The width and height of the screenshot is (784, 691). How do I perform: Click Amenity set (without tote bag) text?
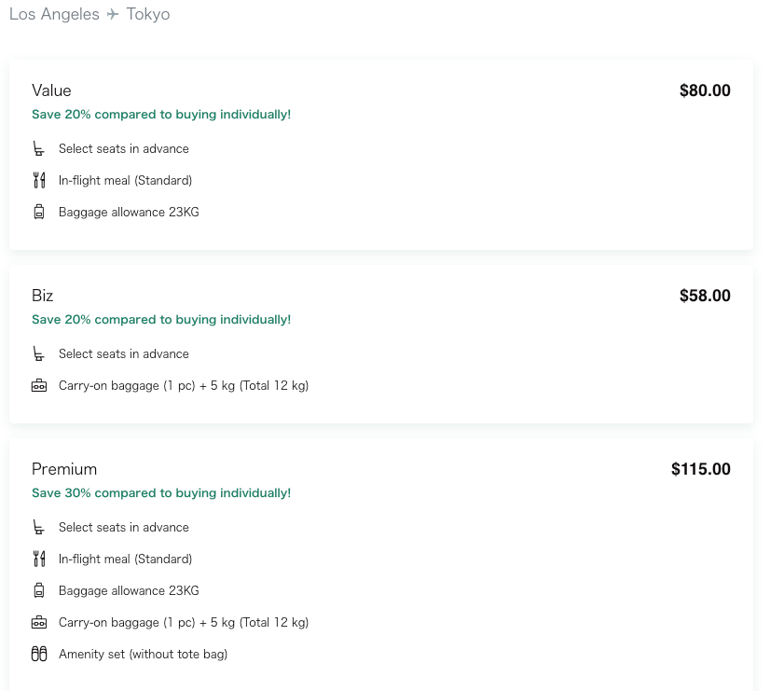pos(143,655)
